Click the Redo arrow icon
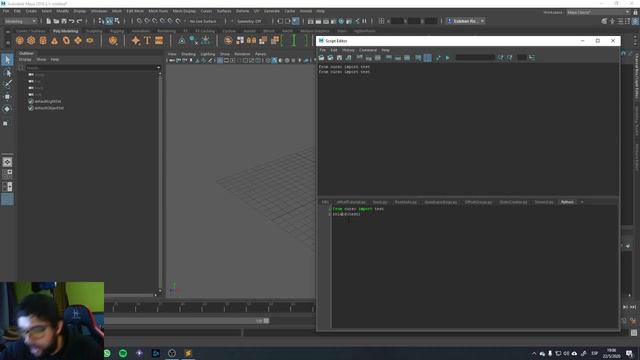This screenshot has width=640, height=360. (80, 21)
